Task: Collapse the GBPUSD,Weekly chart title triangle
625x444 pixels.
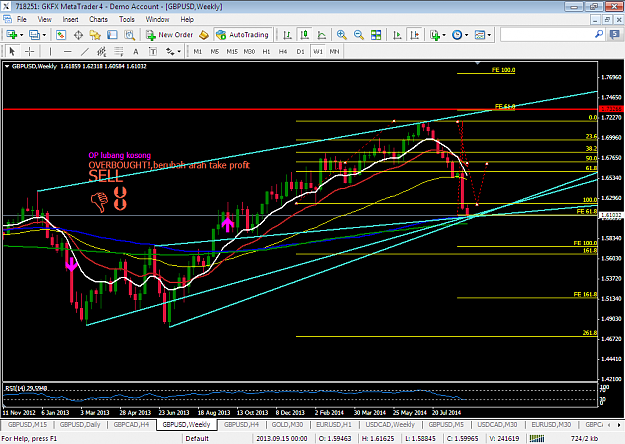Action: 7,66
